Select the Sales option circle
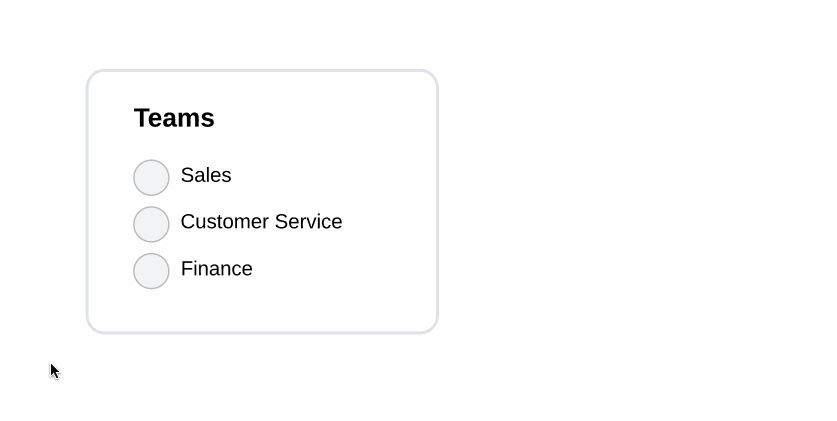The height and width of the screenshot is (421, 837). pos(151,177)
